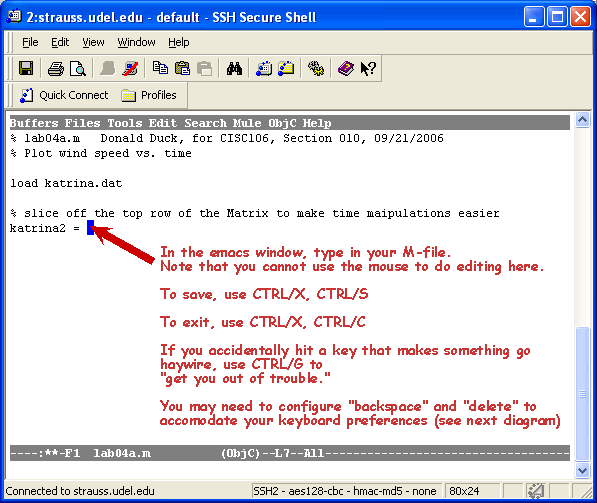Open the Profiles dropdown
597x503 pixels.
click(149, 95)
